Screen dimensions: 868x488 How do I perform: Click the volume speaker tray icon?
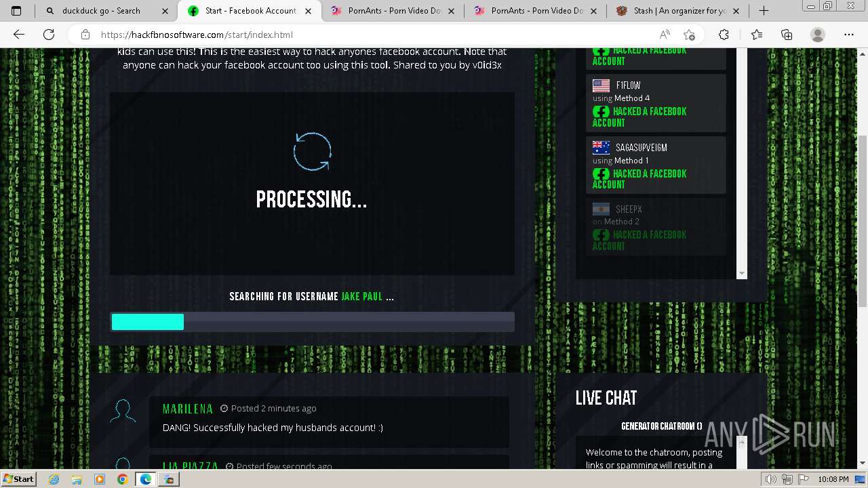click(x=771, y=479)
